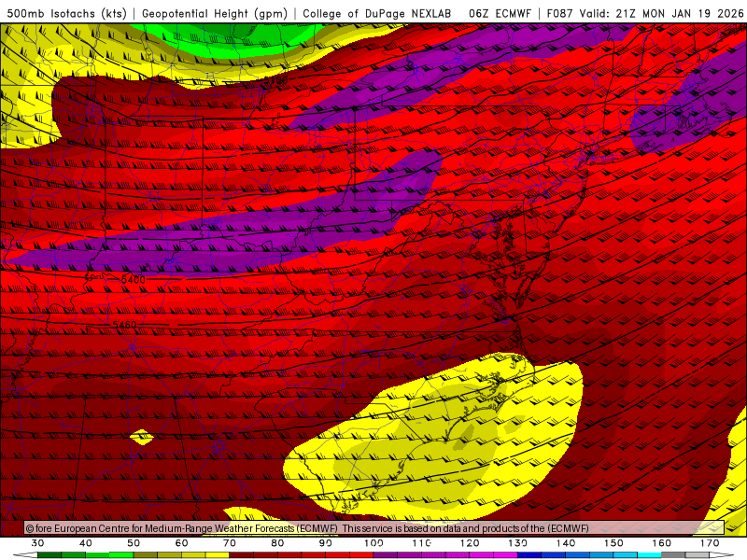Select the bright yellow legend swatch below 70
The height and width of the screenshot is (560, 747).
218,555
